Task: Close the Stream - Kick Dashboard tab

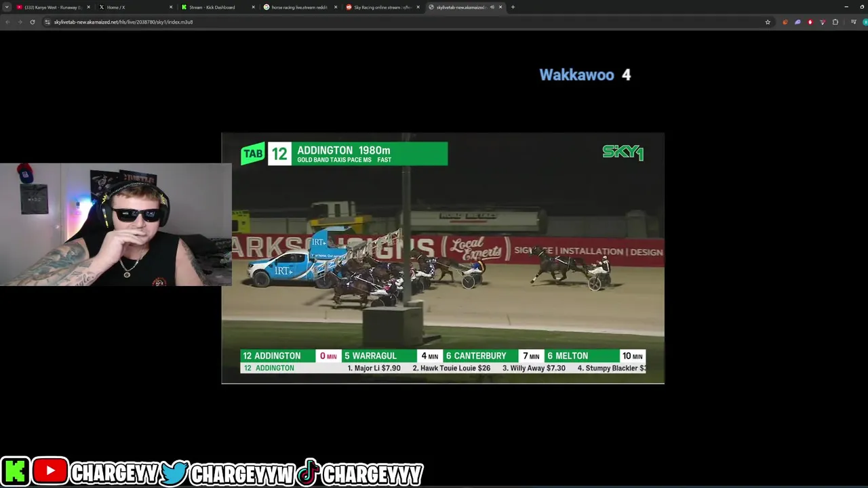Action: (254, 7)
